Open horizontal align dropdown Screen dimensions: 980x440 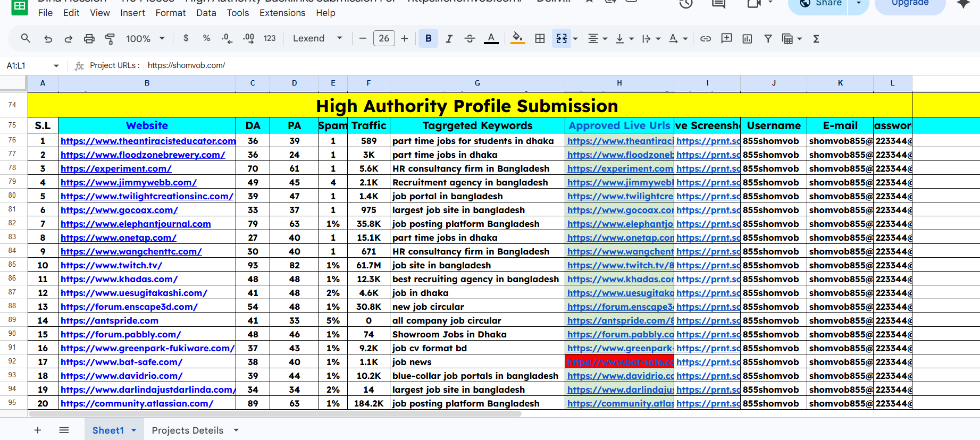[598, 38]
